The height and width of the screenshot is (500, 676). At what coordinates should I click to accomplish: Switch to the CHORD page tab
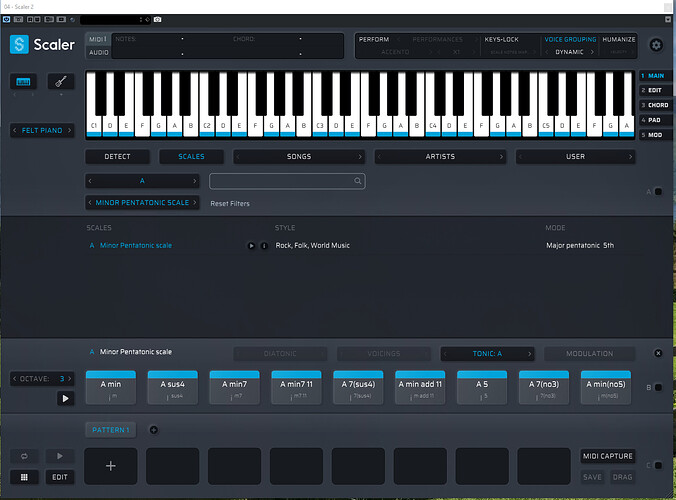(x=655, y=105)
